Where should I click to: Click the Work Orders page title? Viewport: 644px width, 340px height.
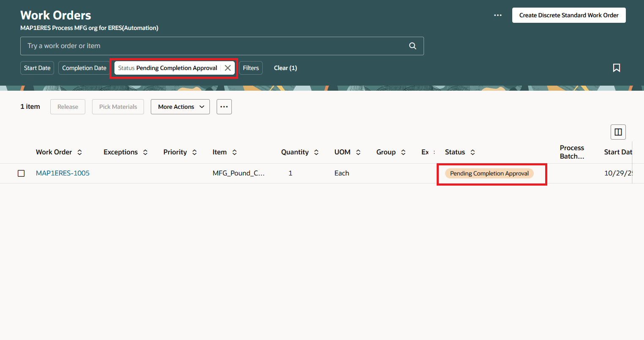pyautogui.click(x=56, y=15)
